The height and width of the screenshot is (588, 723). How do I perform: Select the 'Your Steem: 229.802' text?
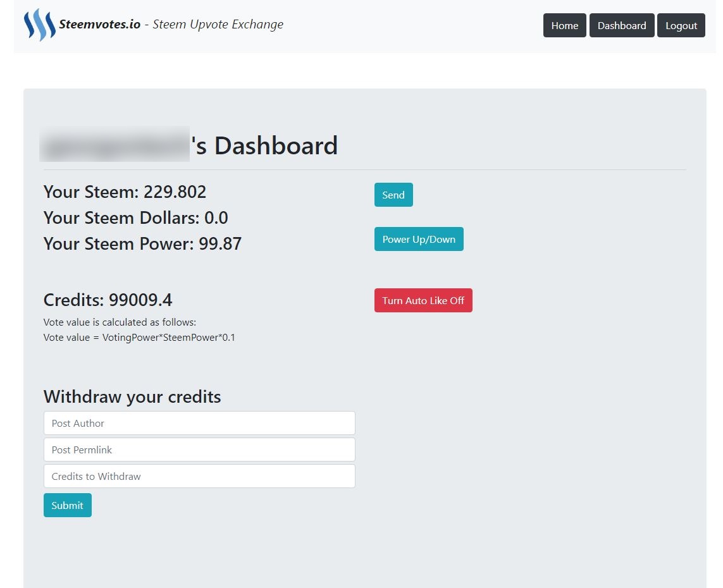[x=125, y=192]
